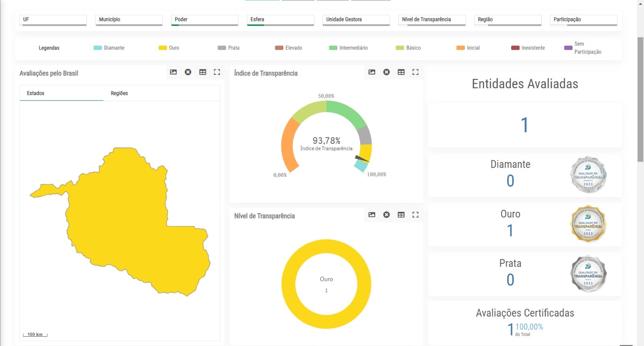Export Índice de Transparência gauge as image

coord(372,72)
